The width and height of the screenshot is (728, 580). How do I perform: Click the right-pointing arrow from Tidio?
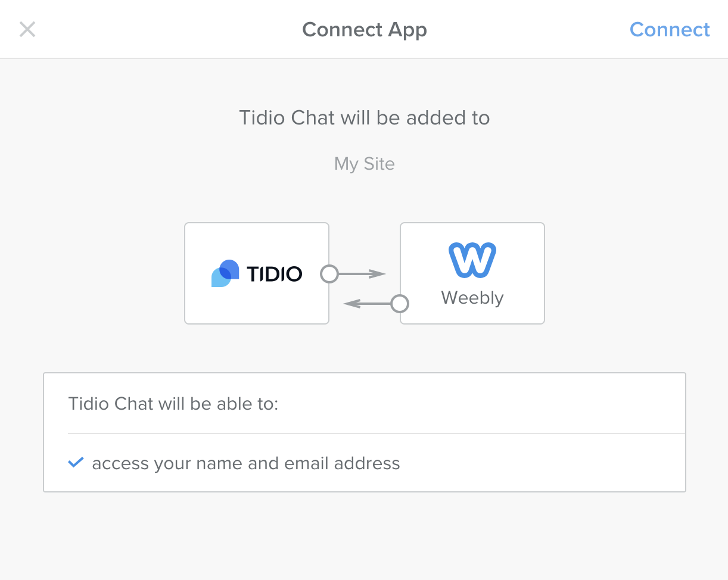tap(363, 274)
